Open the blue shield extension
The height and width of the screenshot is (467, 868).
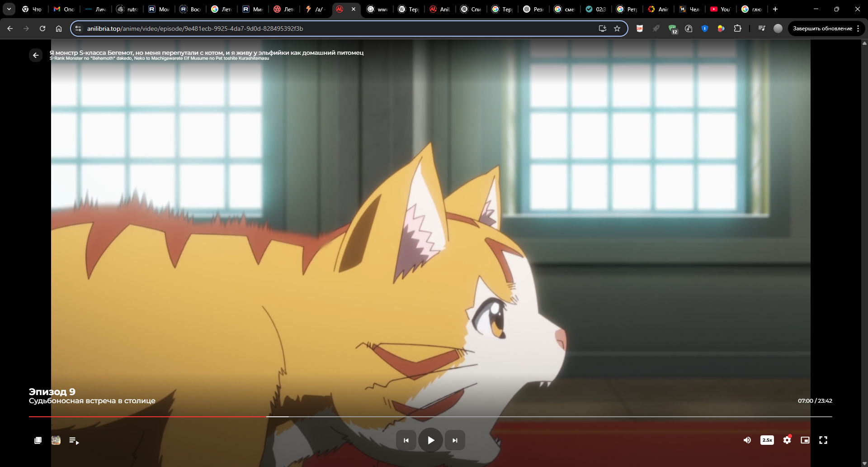[705, 29]
